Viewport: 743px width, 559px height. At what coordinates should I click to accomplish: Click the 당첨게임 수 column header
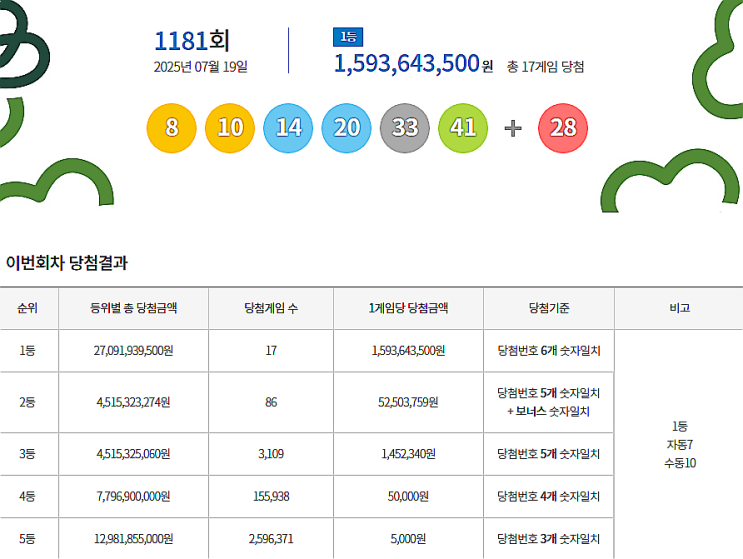point(271,308)
